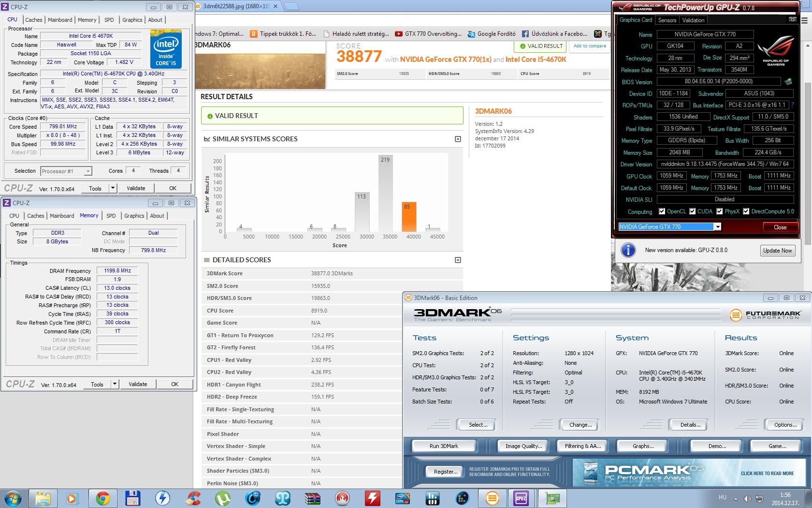Click the red flash bolt taskbar icon
This screenshot has width=812, height=508.
pos(372,498)
